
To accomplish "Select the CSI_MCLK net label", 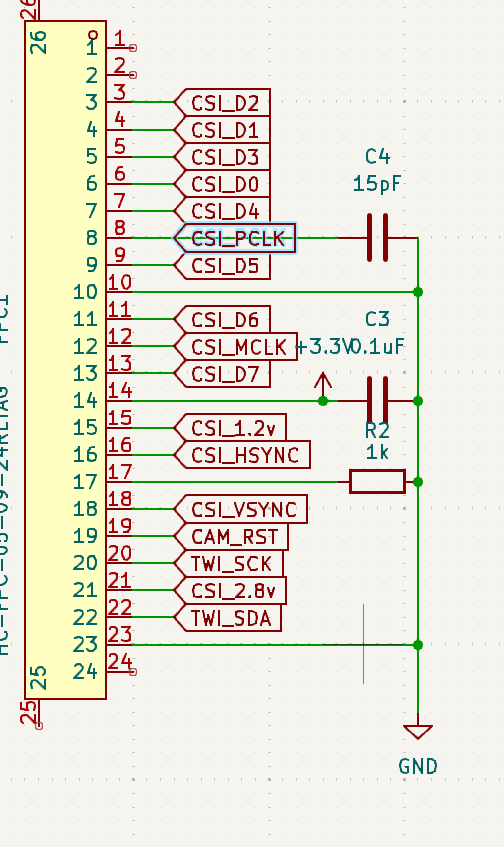I will (236, 346).
